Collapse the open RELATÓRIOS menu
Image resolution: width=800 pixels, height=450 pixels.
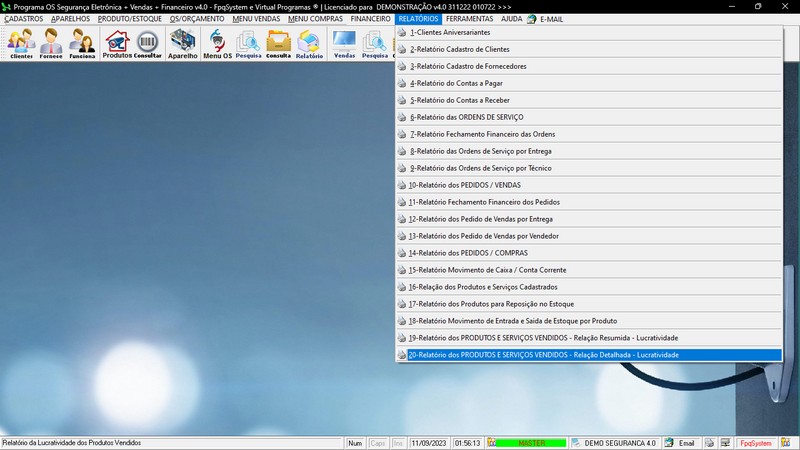pyautogui.click(x=418, y=19)
